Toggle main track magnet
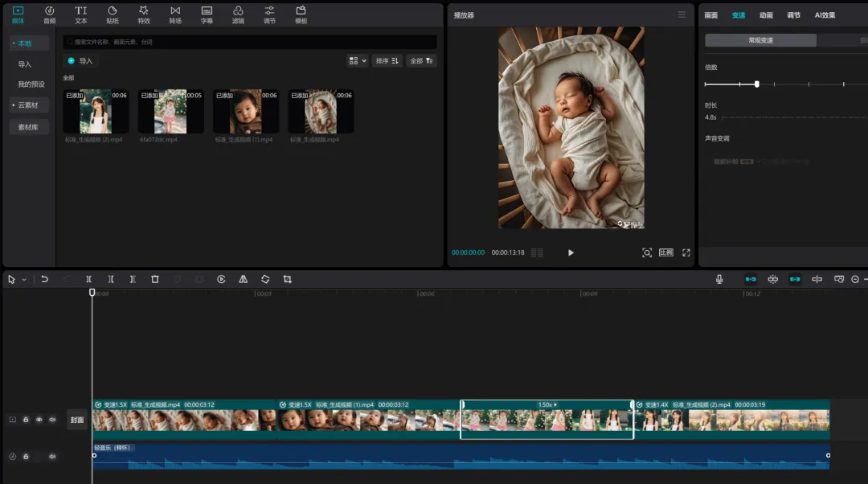This screenshot has width=868, height=484. [x=751, y=279]
